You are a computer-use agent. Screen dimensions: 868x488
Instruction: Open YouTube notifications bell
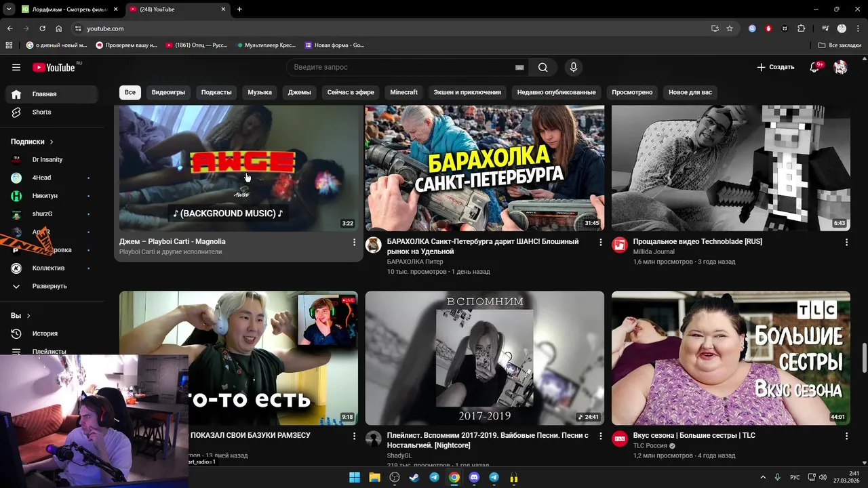pos(816,67)
